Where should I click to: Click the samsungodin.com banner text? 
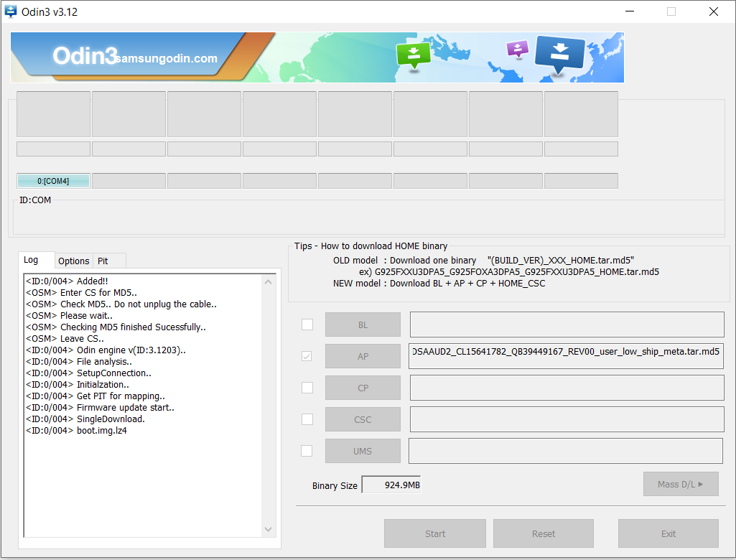point(167,58)
